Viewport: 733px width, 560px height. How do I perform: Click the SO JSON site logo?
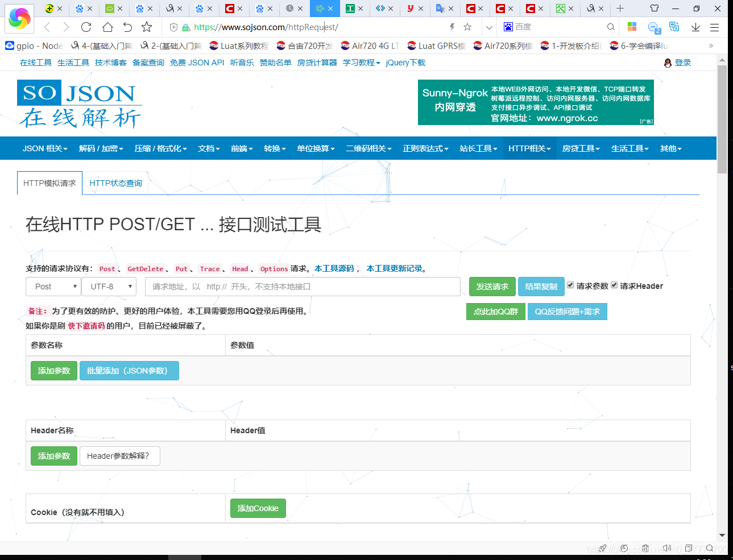[80, 104]
